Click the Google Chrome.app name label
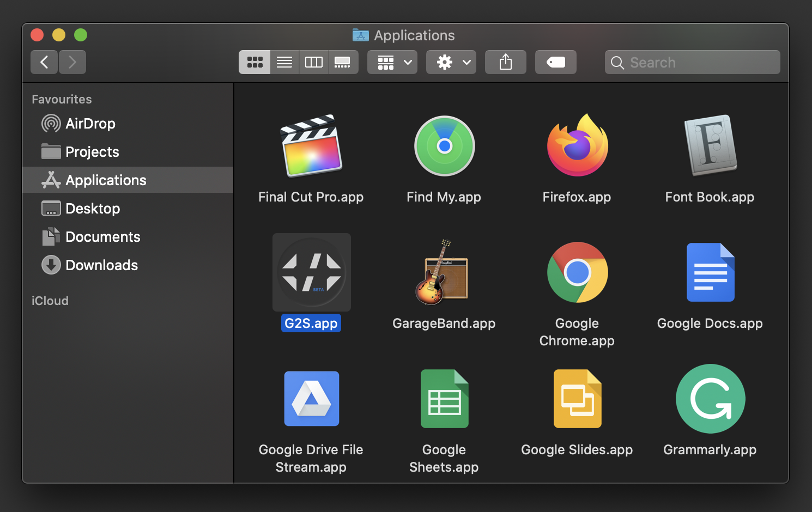Image resolution: width=812 pixels, height=512 pixels. pyautogui.click(x=577, y=332)
